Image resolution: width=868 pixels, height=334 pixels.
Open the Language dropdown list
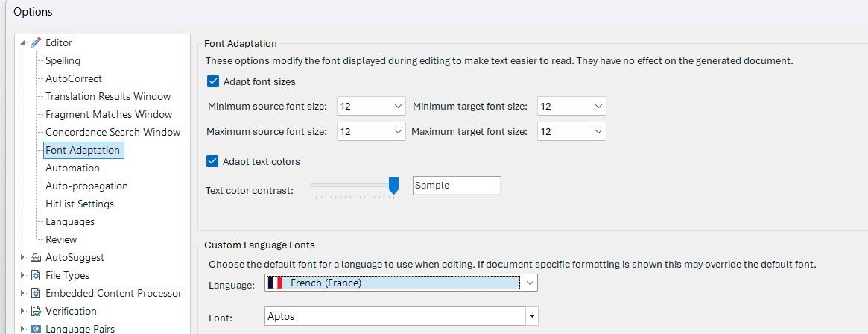pos(530,283)
